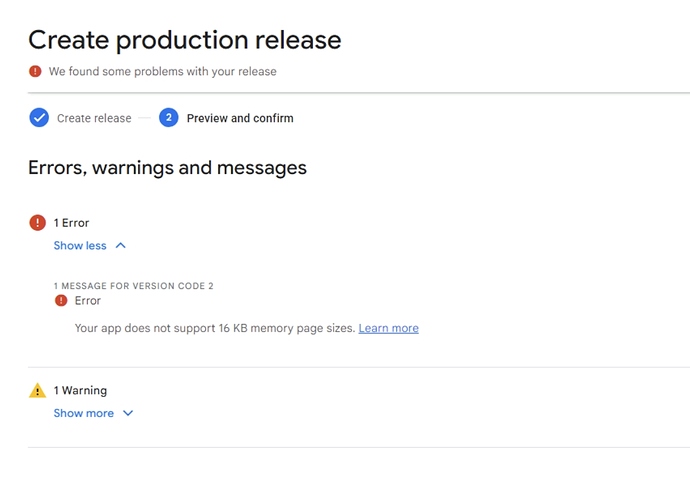Click 'Show more' under 1 Warning
The width and height of the screenshot is (690, 480).
(x=83, y=413)
